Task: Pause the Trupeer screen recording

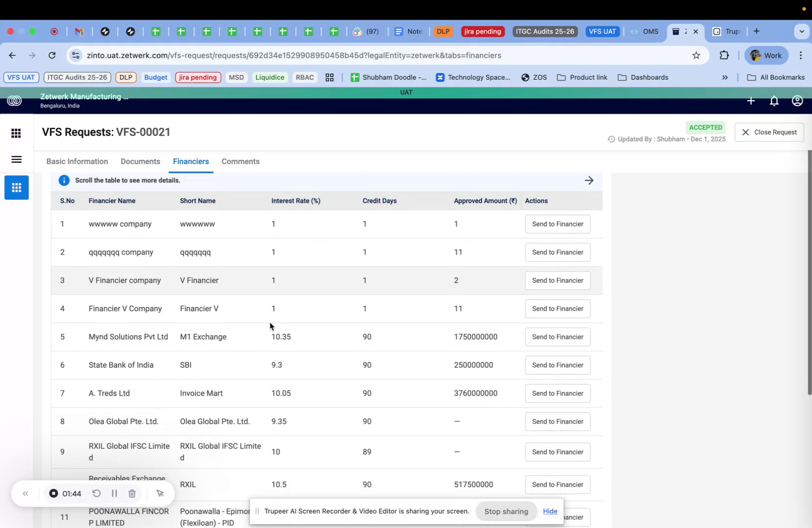Action: pos(114,494)
